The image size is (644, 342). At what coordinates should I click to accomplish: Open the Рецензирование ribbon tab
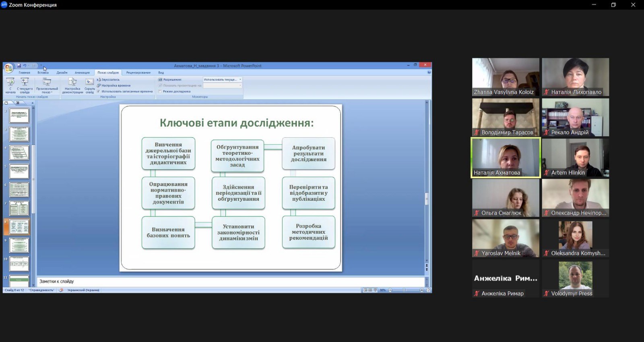coord(138,73)
